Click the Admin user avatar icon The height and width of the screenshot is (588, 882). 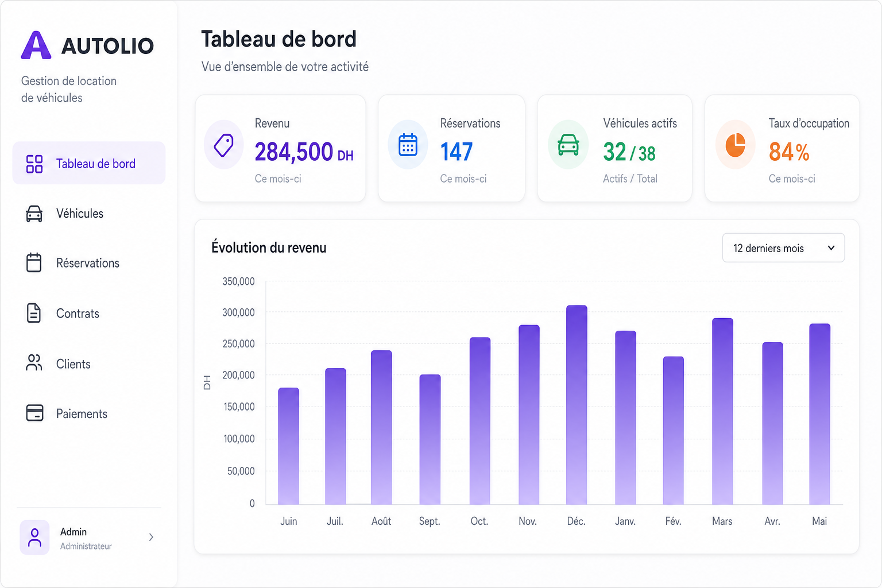(x=34, y=537)
